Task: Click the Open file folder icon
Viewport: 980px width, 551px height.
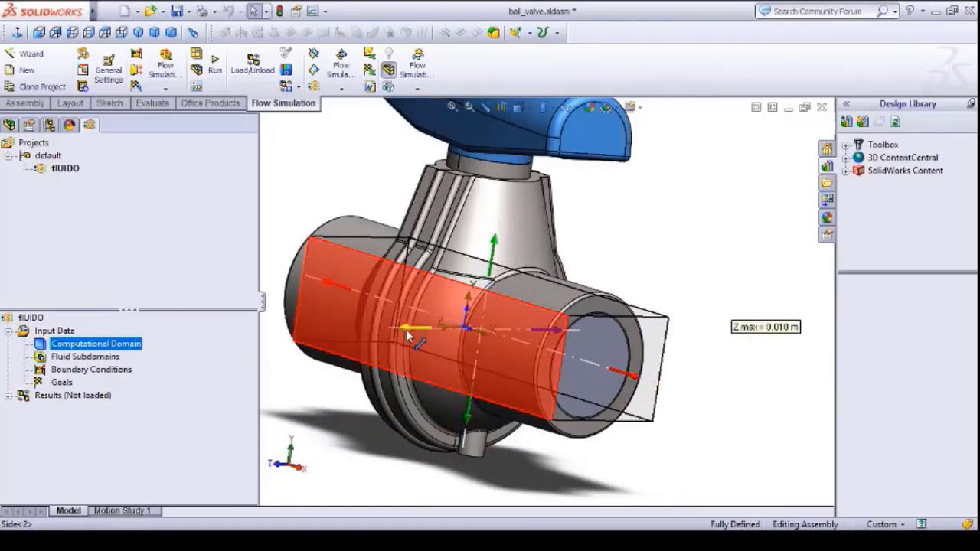Action: point(150,11)
